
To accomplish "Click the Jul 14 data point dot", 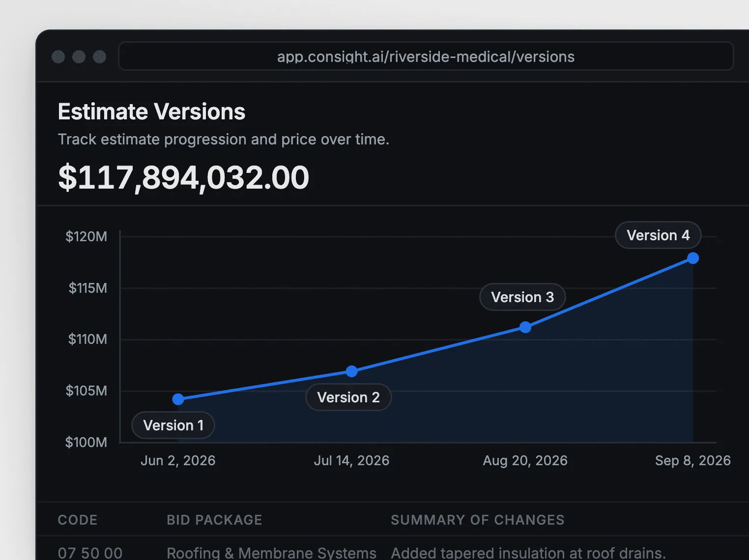I will (x=351, y=371).
